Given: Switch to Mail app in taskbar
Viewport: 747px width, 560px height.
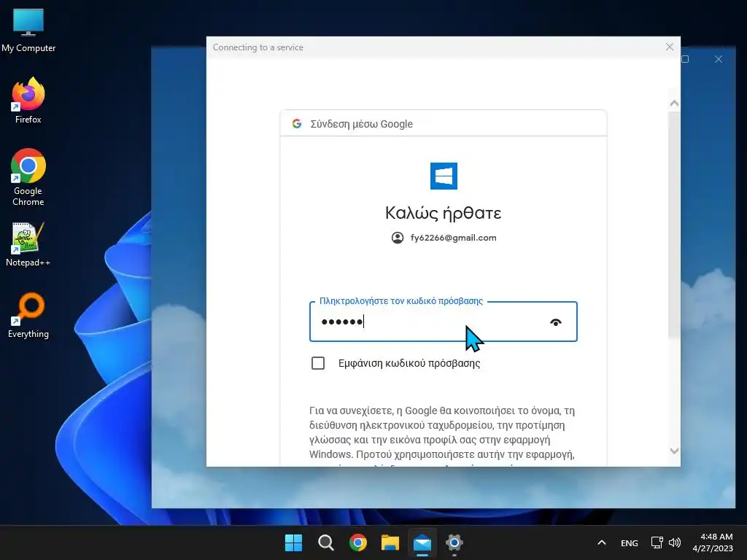Looking at the screenshot, I should [422, 542].
